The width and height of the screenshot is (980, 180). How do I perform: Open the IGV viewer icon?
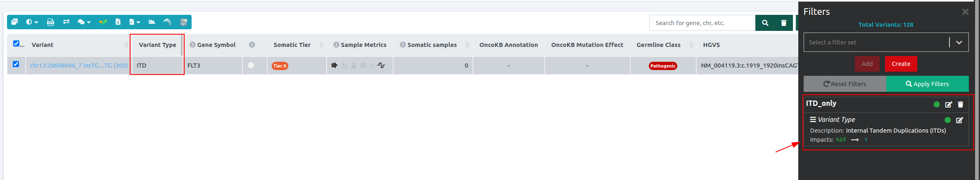pos(184,22)
